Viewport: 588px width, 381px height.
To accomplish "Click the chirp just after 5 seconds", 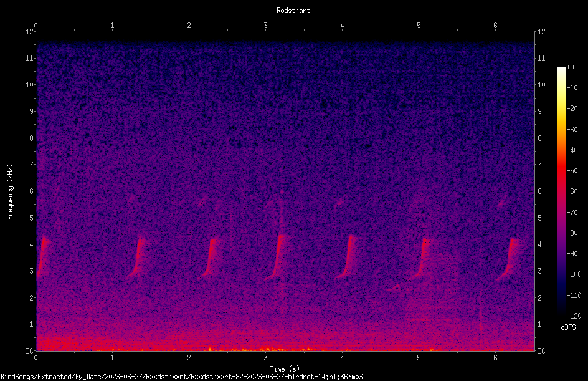I will [x=420, y=258].
